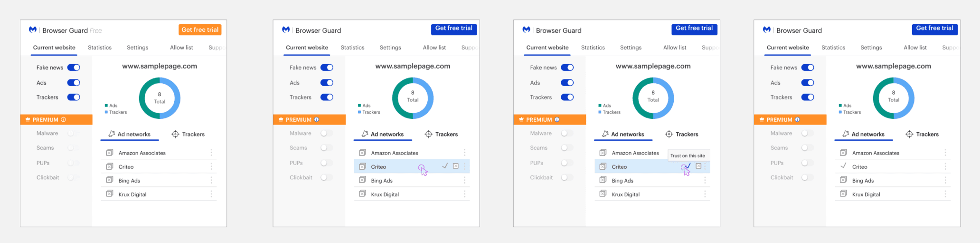The image size is (980, 243).
Task: Open more options for Krux Digital, third panel
Action: coord(705,194)
